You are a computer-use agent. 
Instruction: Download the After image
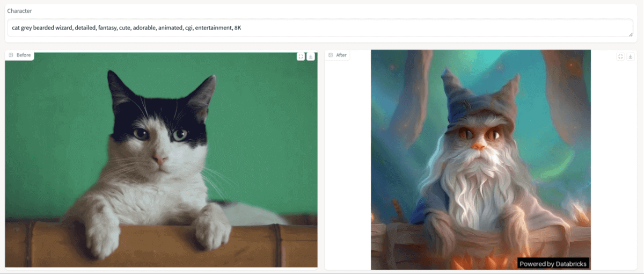point(630,56)
